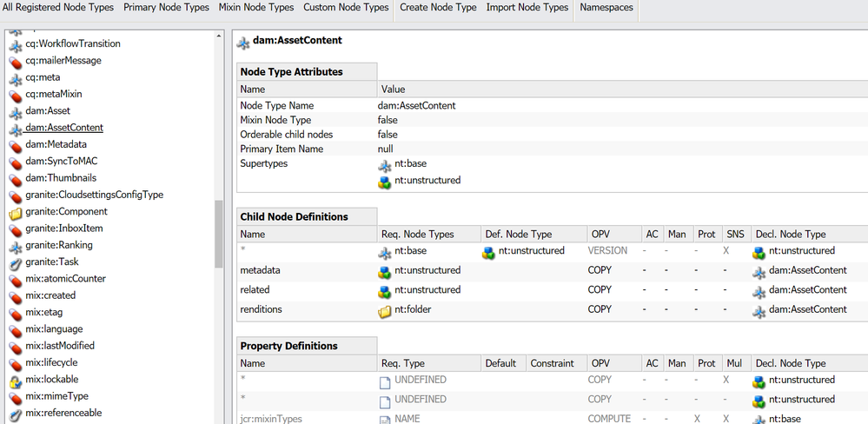868x424 pixels.
Task: Click the mix:lockable padlock icon
Action: 15,380
